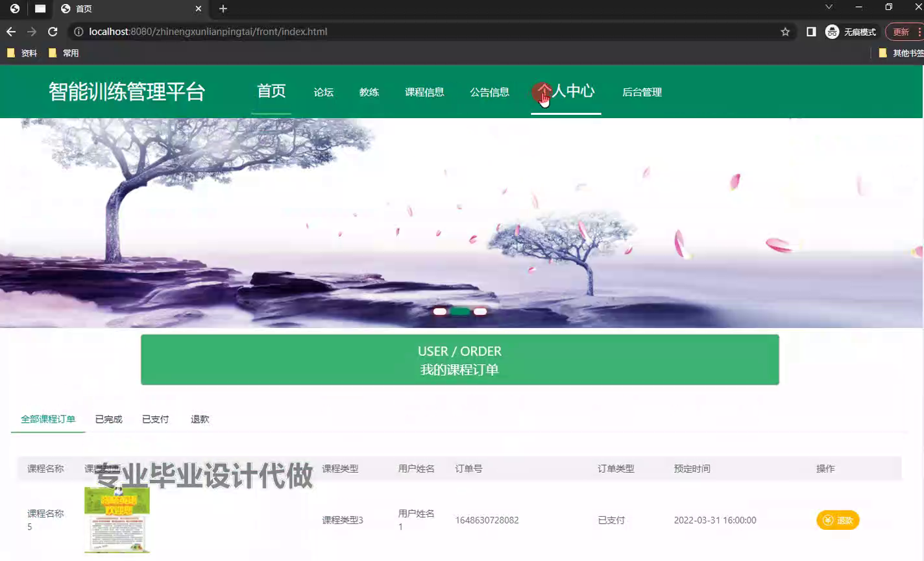The height and width of the screenshot is (561, 924).
Task: Click the browser profile globe icon in title bar
Action: 15,8
